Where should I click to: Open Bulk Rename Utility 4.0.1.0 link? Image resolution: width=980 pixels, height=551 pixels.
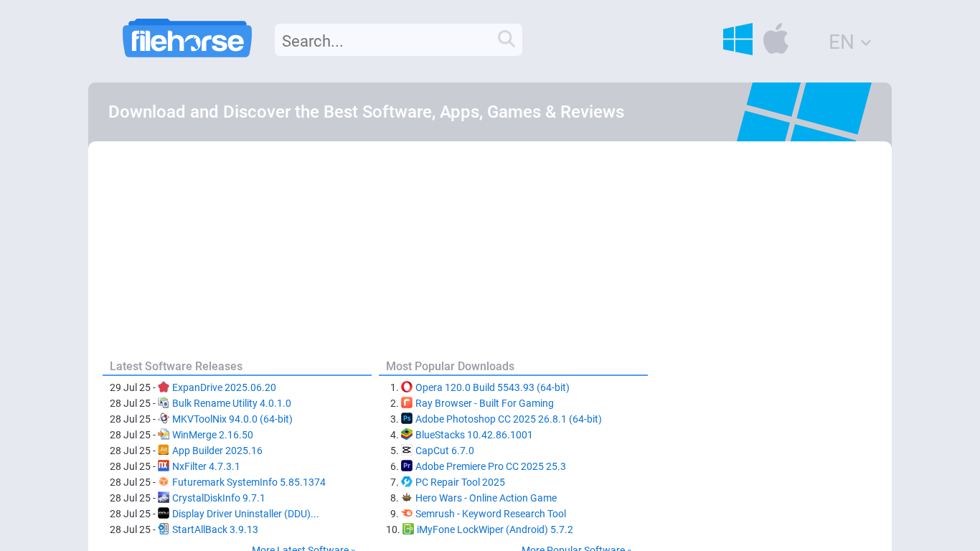pos(232,403)
